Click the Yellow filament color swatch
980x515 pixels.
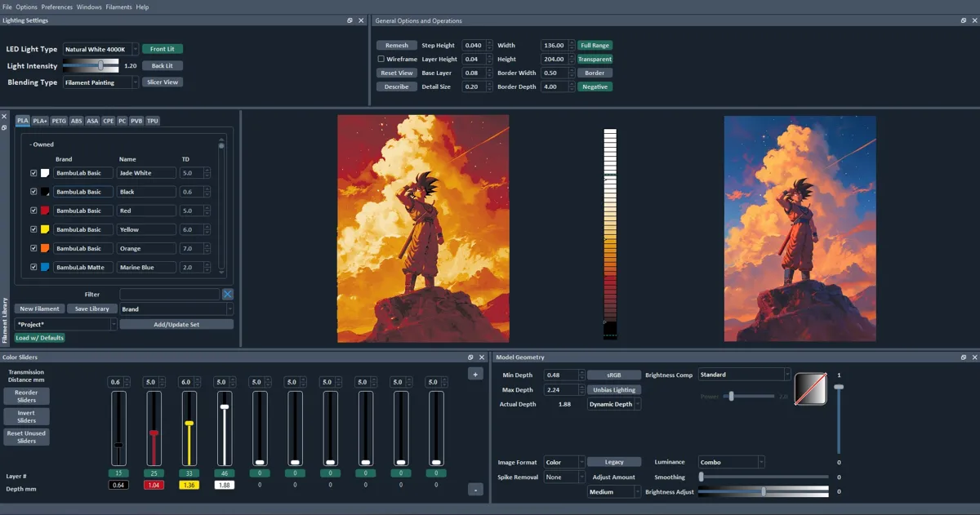[x=45, y=229]
